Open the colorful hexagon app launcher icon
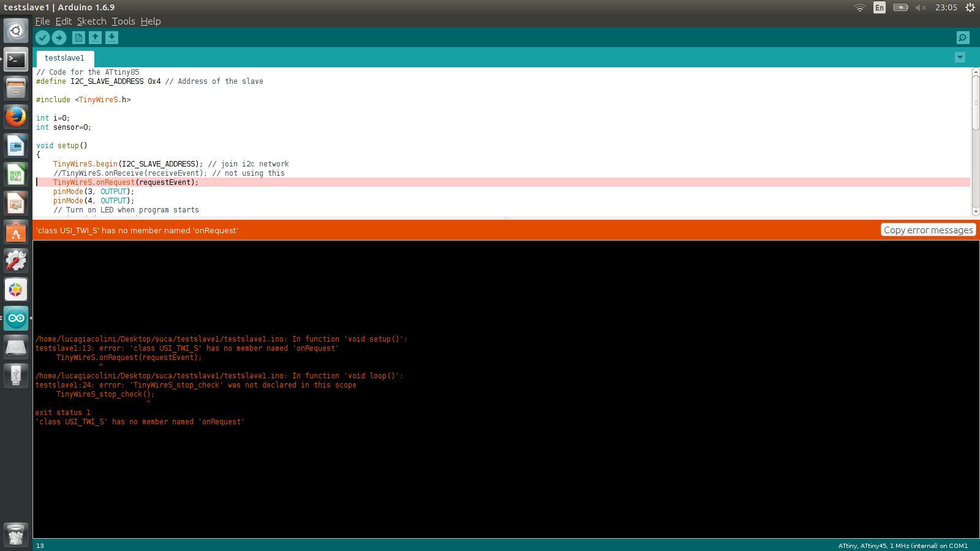 (16, 290)
